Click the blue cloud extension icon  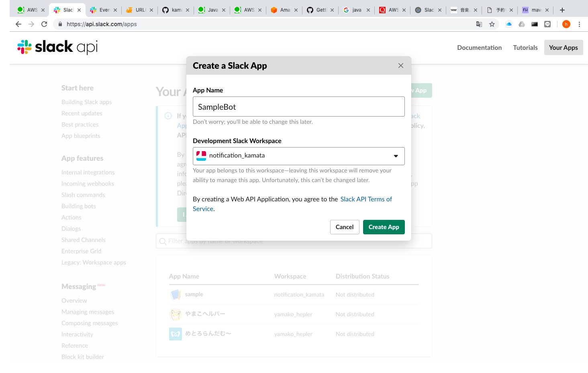tap(509, 24)
